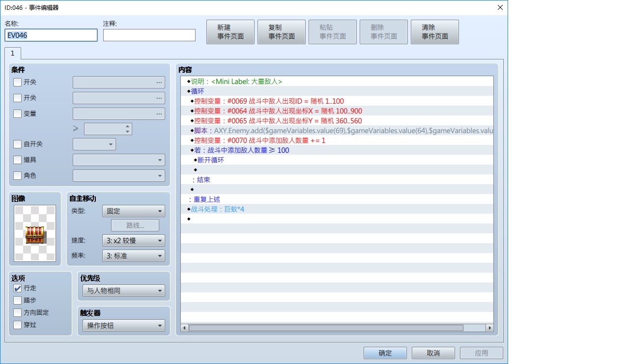The width and height of the screenshot is (629, 364).
Task: Select the 若：战斗中添加敌人数量 ≥ 100 line
Action: [x=337, y=150]
